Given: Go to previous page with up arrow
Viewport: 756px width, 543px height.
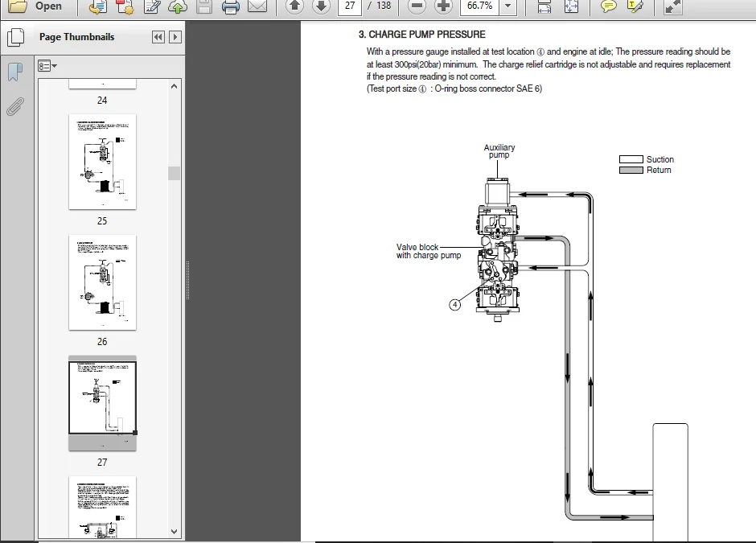Looking at the screenshot, I should (294, 6).
